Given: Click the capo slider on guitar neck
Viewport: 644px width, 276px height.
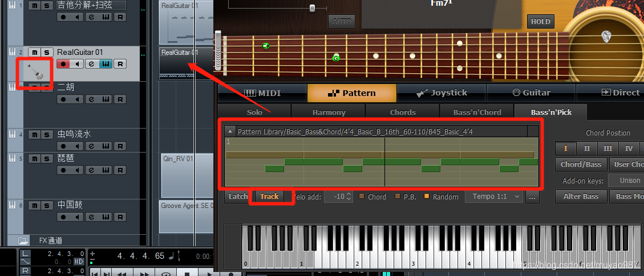Looking at the screenshot, I should (x=218, y=51).
